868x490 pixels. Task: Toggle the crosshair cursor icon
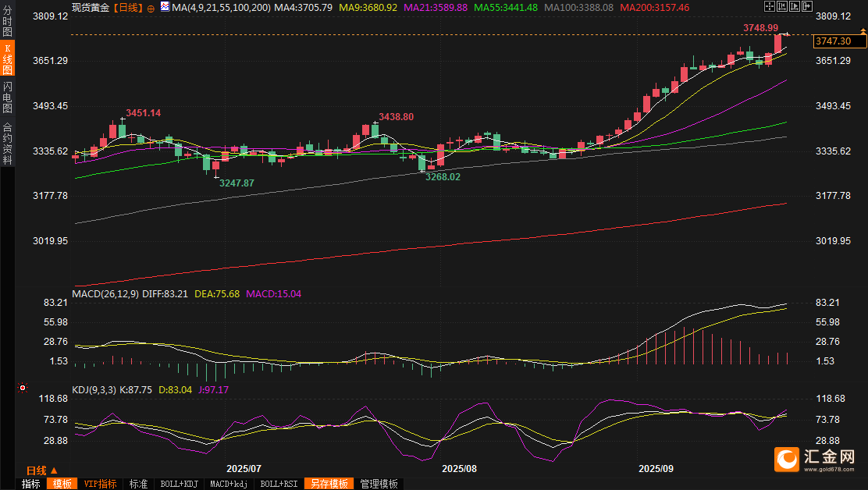[770, 6]
